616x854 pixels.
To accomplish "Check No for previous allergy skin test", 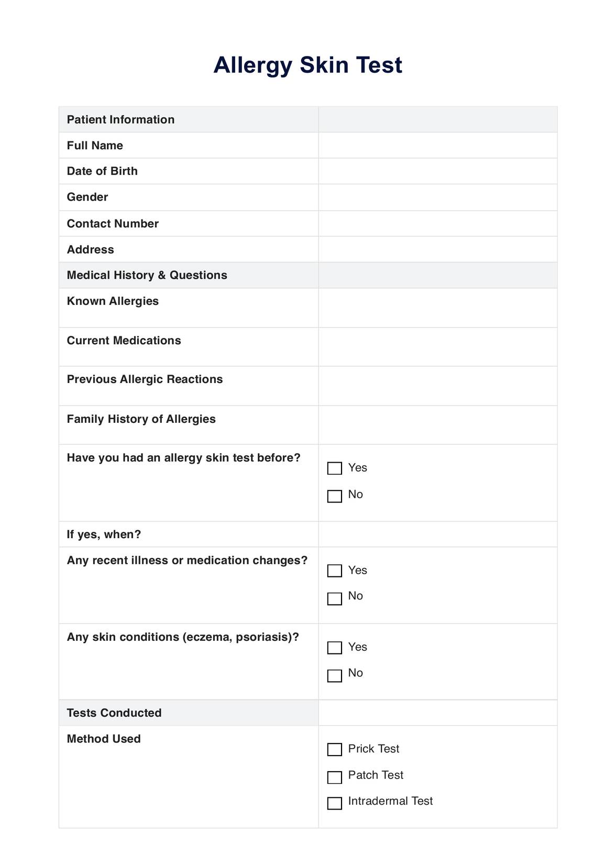I will click(x=334, y=496).
